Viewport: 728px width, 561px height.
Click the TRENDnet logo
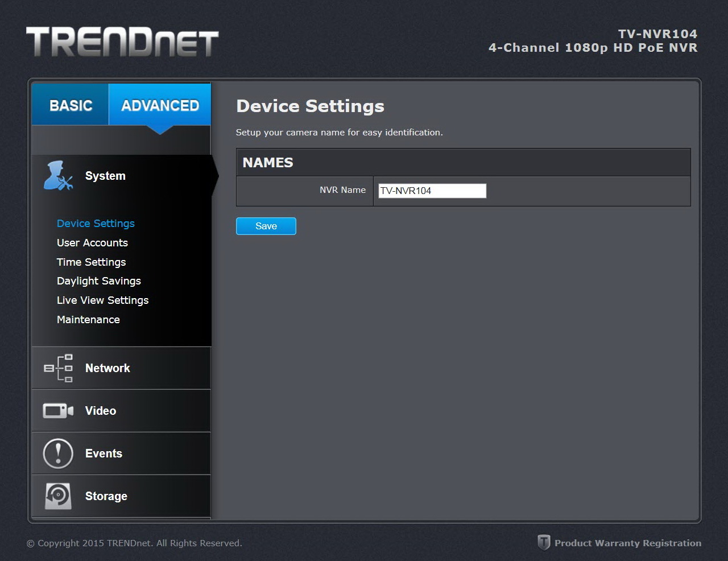[x=122, y=42]
